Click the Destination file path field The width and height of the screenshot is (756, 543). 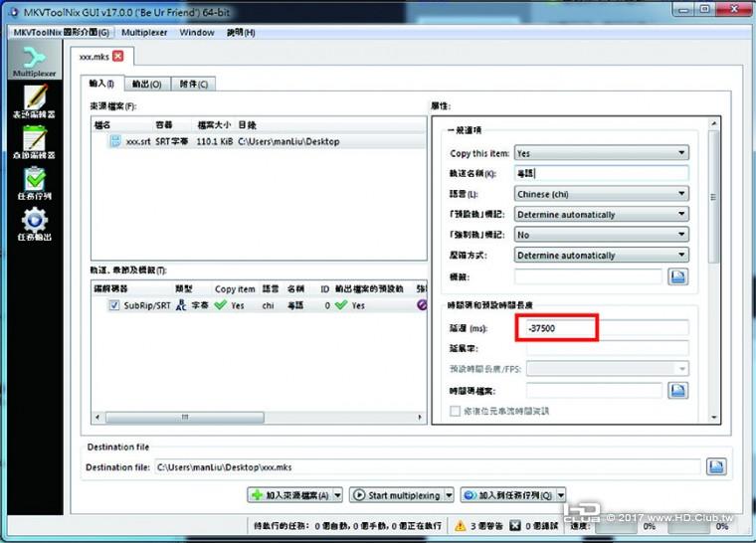coord(427,466)
